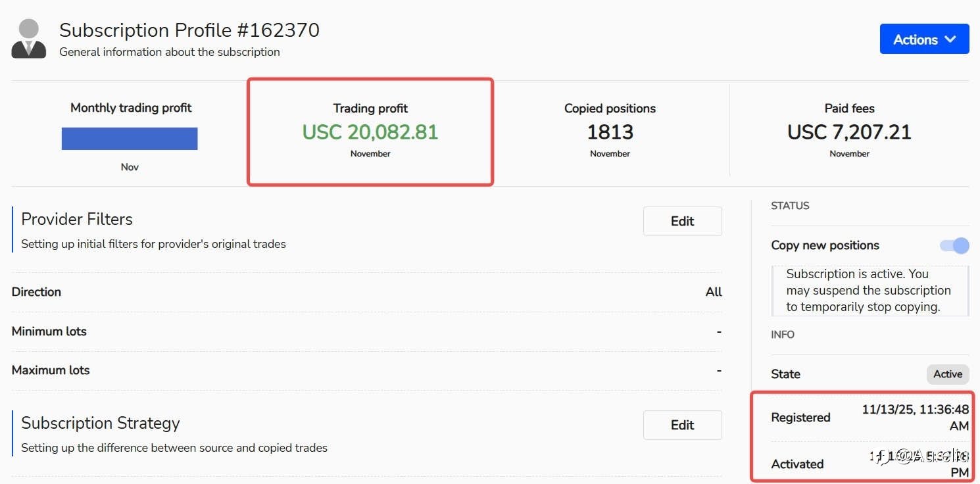Click the Trading profit USC 20,082.81 value
The image size is (980, 484).
[370, 132]
